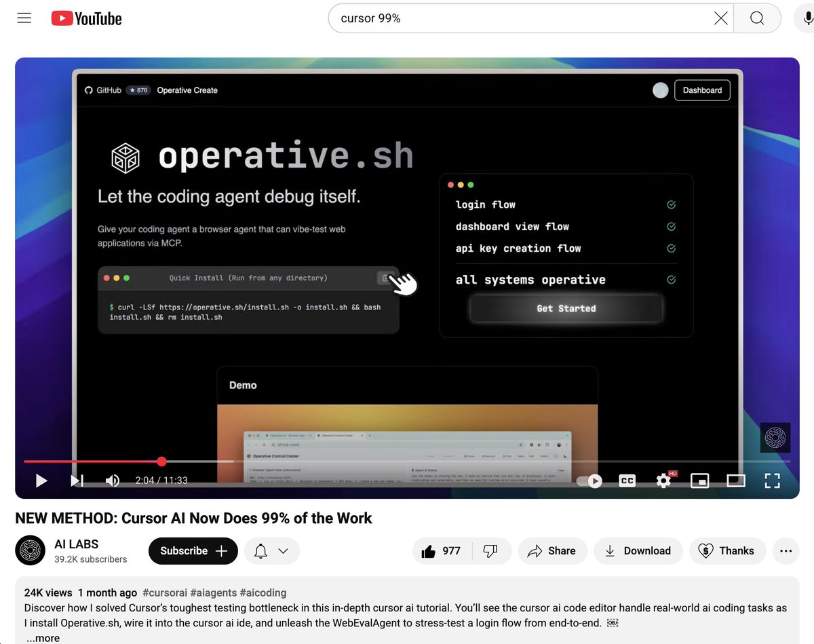Click the video title text
This screenshot has width=814, height=644.
coord(194,518)
